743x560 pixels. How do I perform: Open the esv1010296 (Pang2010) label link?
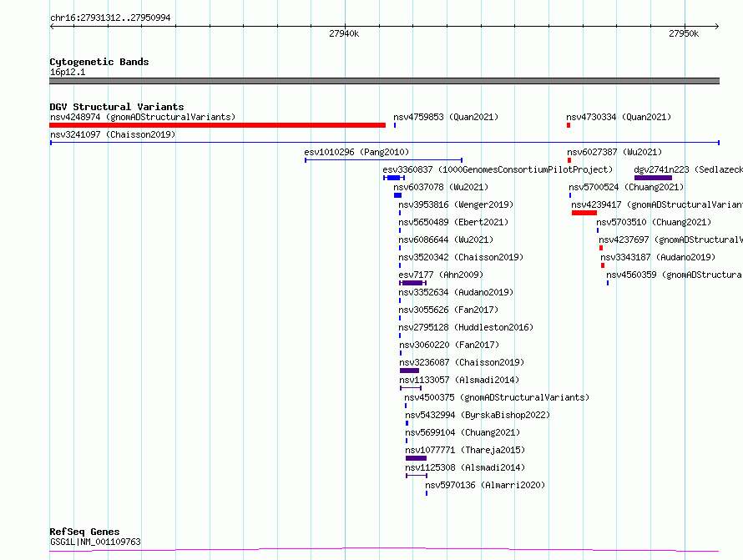pyautogui.click(x=356, y=152)
